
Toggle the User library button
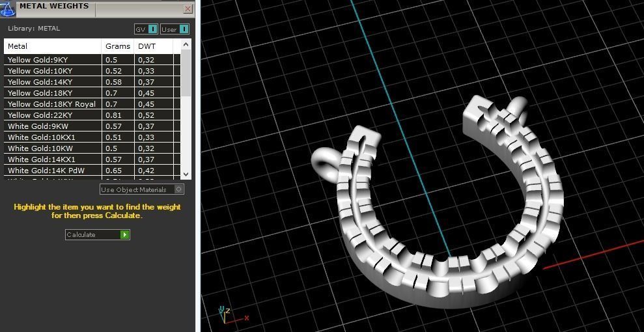[x=175, y=29]
